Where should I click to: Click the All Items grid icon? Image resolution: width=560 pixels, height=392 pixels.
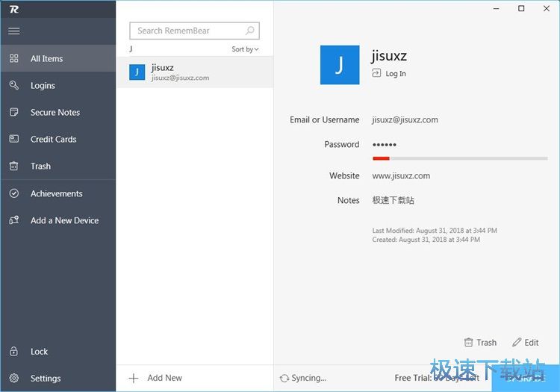click(14, 58)
